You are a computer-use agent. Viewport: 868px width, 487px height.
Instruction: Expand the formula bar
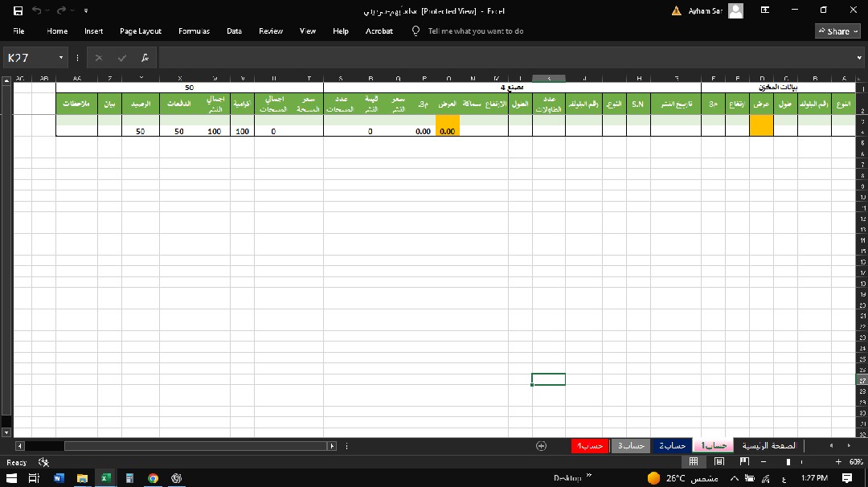point(859,58)
